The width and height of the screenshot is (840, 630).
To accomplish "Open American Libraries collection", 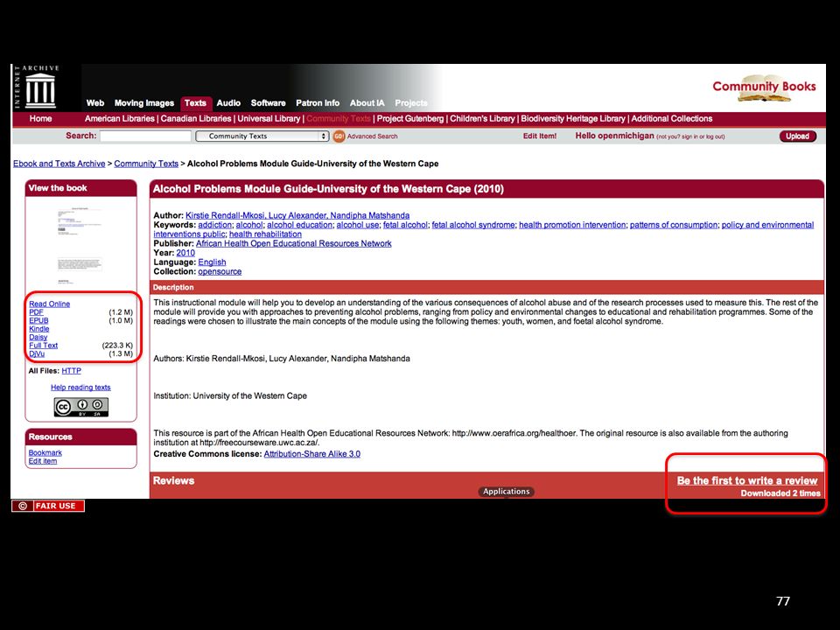I will click(x=120, y=118).
